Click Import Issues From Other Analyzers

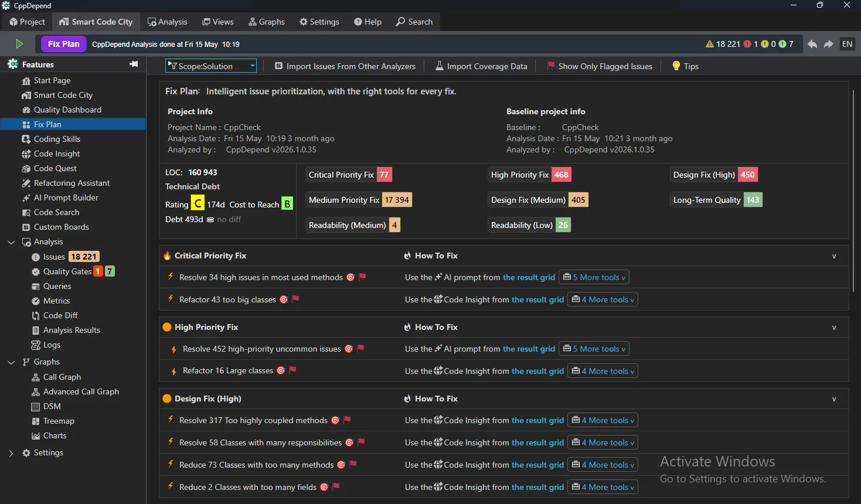pyautogui.click(x=345, y=66)
